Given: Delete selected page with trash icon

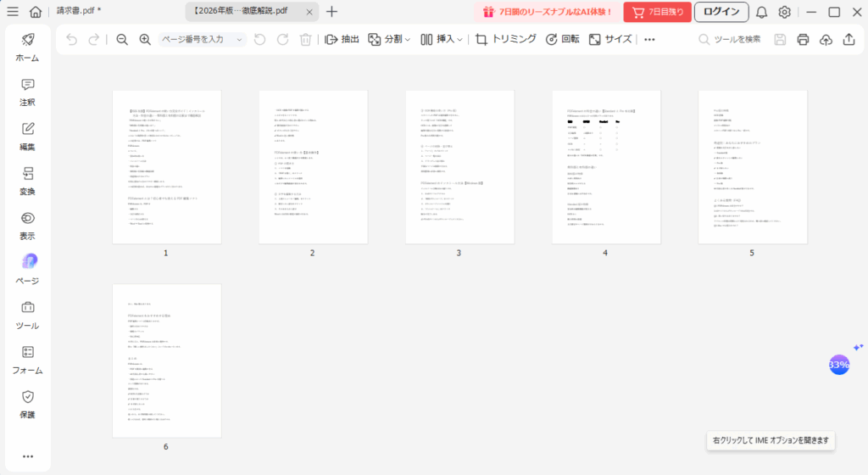Looking at the screenshot, I should click(306, 40).
